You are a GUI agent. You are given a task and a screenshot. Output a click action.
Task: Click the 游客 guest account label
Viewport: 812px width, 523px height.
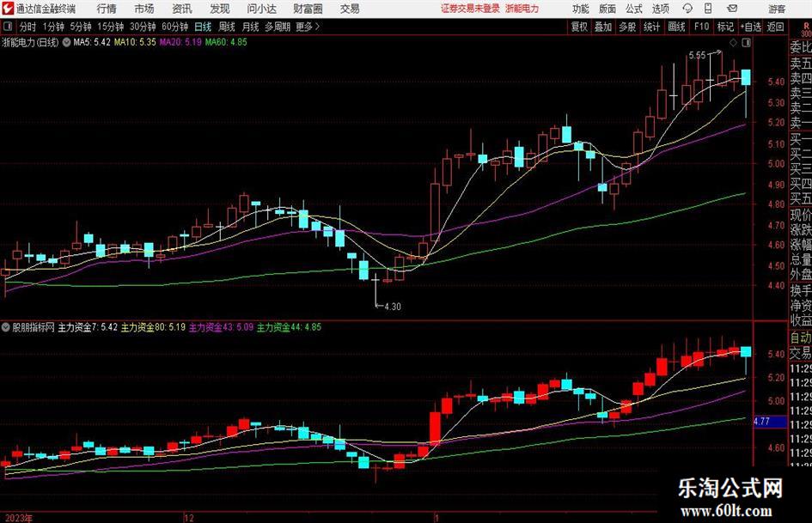tap(776, 9)
